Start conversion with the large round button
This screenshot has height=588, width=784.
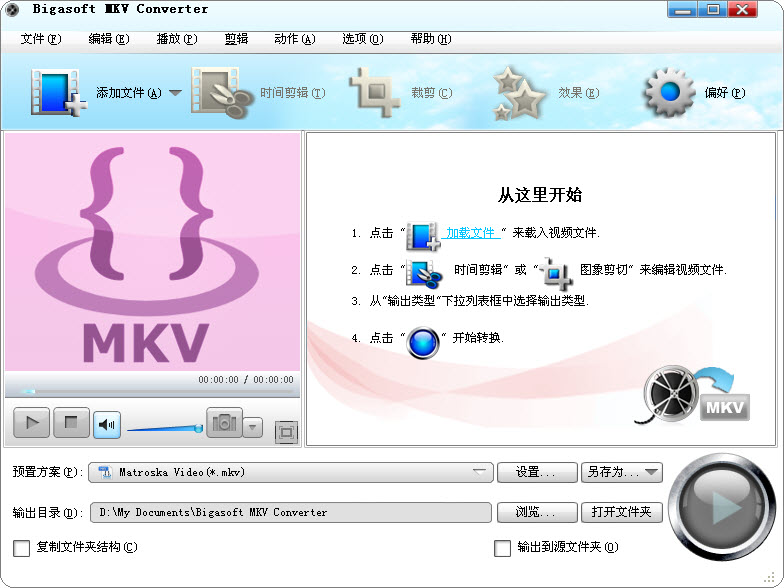point(722,507)
